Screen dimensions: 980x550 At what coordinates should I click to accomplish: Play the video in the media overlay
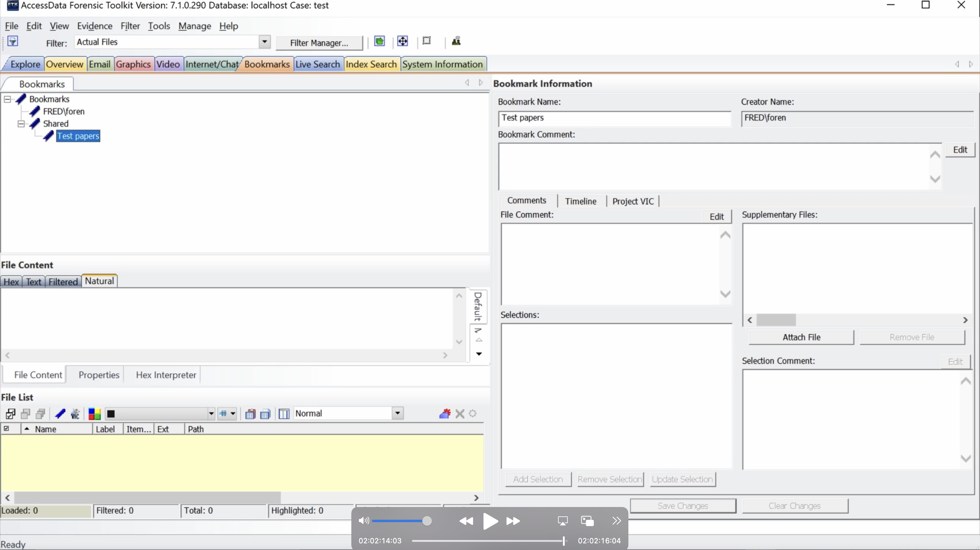(490, 521)
